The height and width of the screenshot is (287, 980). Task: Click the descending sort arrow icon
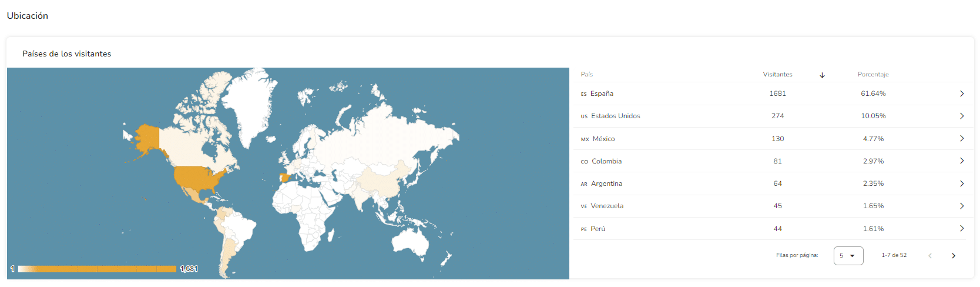[823, 75]
